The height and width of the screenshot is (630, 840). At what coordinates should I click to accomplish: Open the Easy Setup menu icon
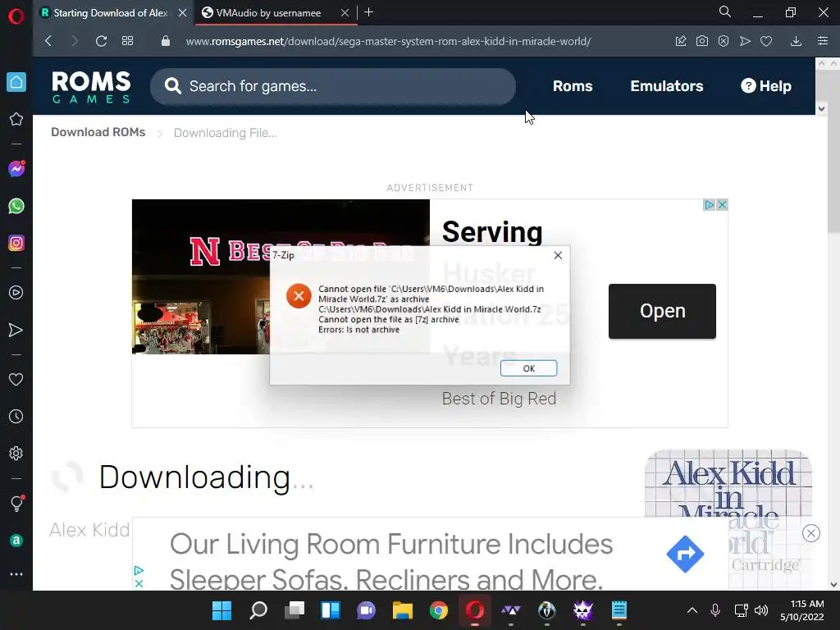(823, 41)
